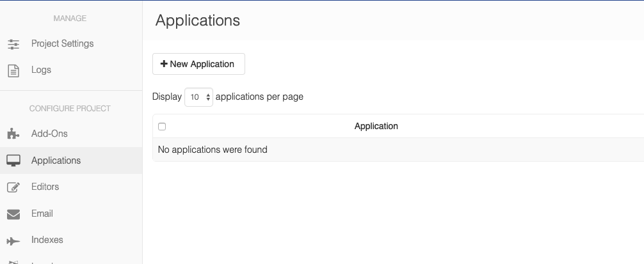Click the Applications page heading
The height and width of the screenshot is (264, 644).
[x=198, y=20]
